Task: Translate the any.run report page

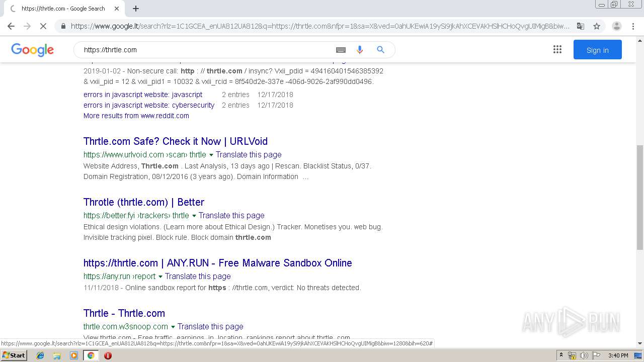Action: click(x=198, y=277)
